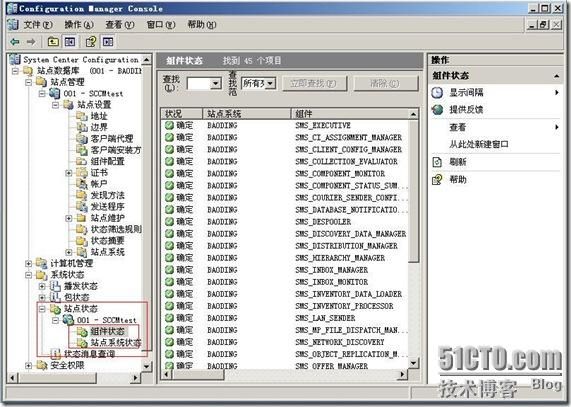This screenshot has width=571, height=407.
Task: Collapse the 组件状态 actions section
Action: coord(556,76)
